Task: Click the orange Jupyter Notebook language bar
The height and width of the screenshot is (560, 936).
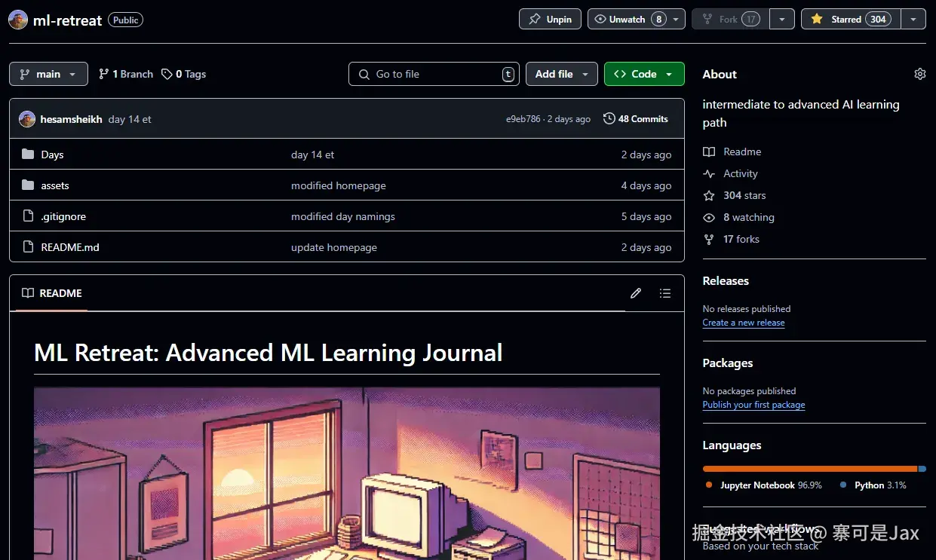Action: [x=809, y=469]
